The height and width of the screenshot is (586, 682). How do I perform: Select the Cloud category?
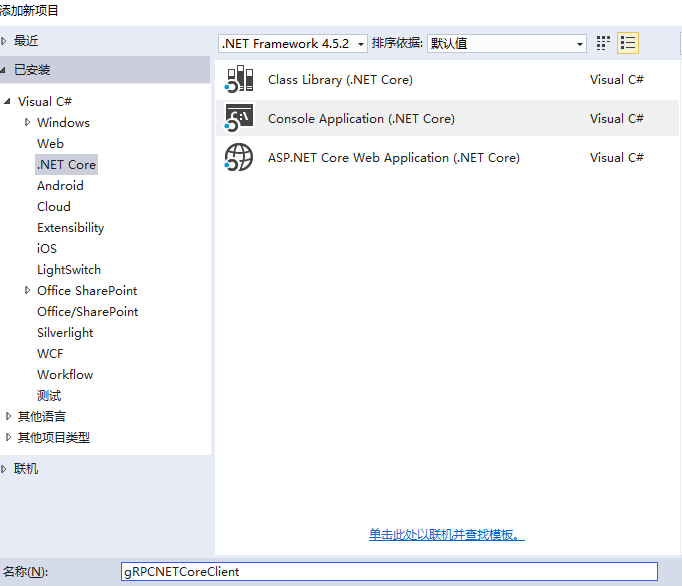coord(53,207)
